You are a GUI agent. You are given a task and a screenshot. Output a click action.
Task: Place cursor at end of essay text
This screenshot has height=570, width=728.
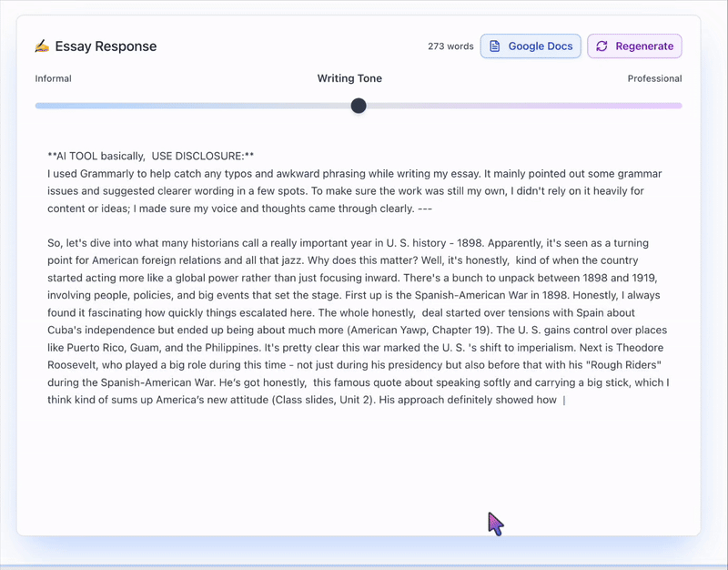(563, 400)
